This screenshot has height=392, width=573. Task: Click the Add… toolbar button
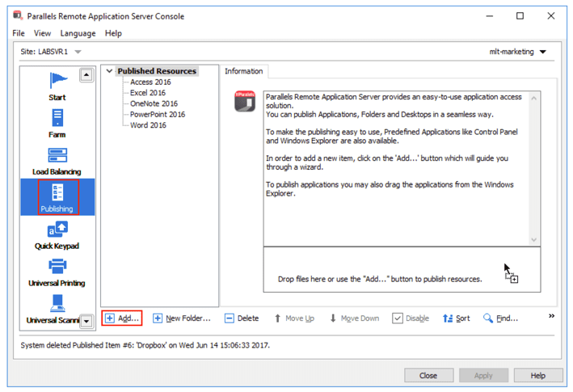[122, 318]
